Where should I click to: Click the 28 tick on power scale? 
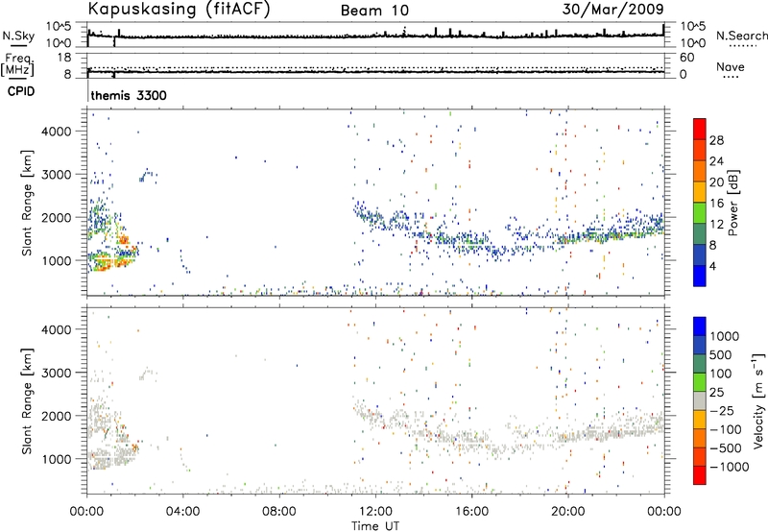(716, 140)
